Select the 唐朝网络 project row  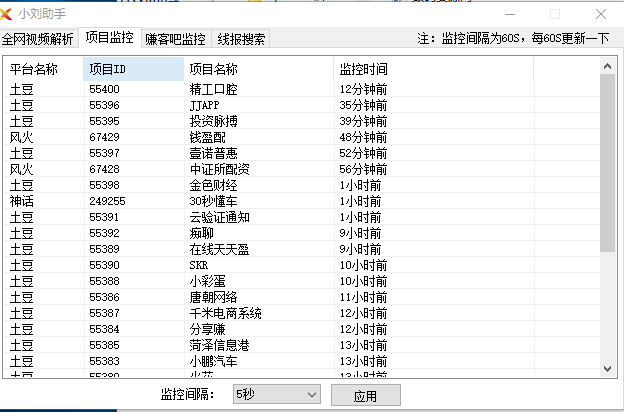coord(301,297)
